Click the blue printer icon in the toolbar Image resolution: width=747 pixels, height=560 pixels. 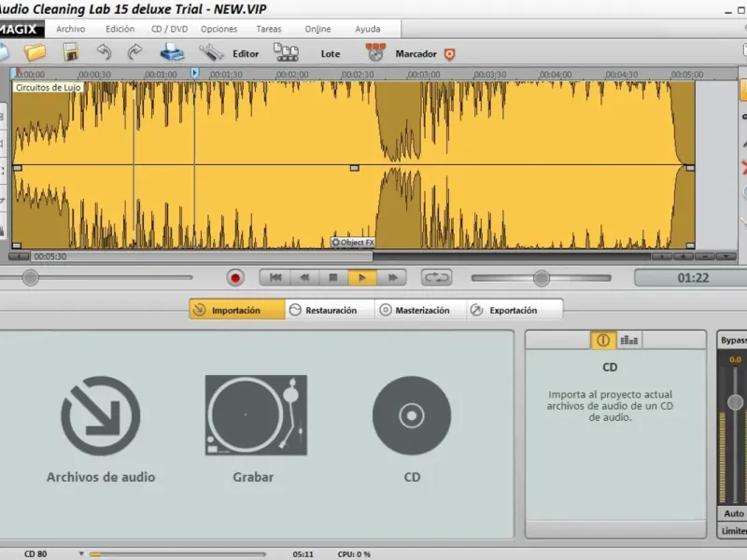[x=172, y=52]
